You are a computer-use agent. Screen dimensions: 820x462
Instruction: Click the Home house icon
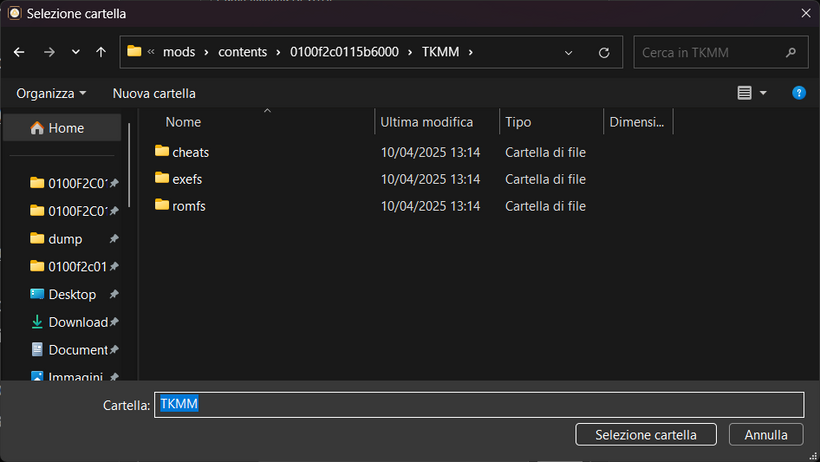click(x=37, y=128)
